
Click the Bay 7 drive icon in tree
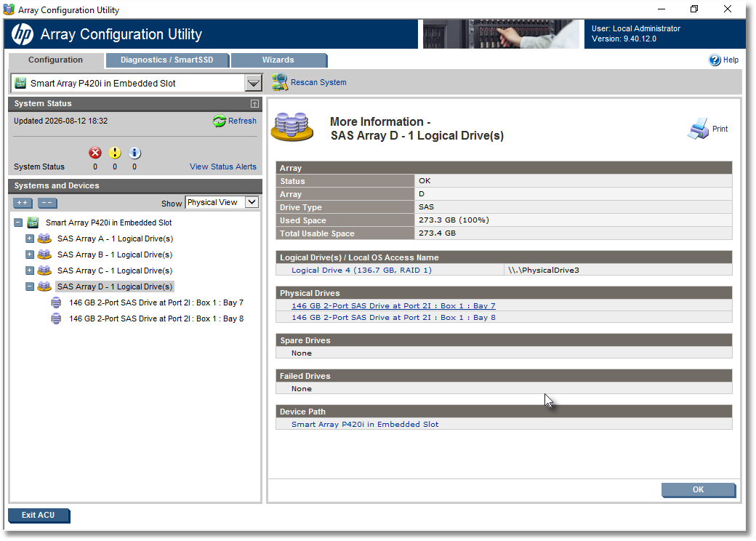point(57,302)
